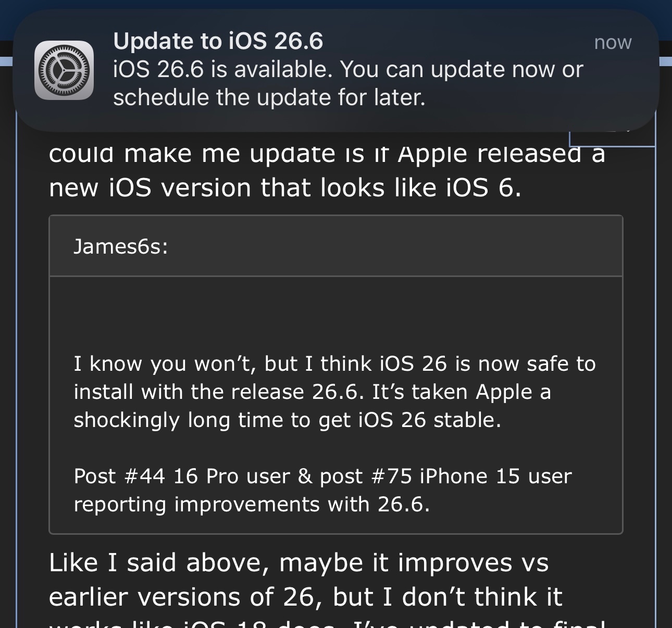Tap the Settings gear icon in notification
Screen dimensions: 672x628
pyautogui.click(x=64, y=70)
